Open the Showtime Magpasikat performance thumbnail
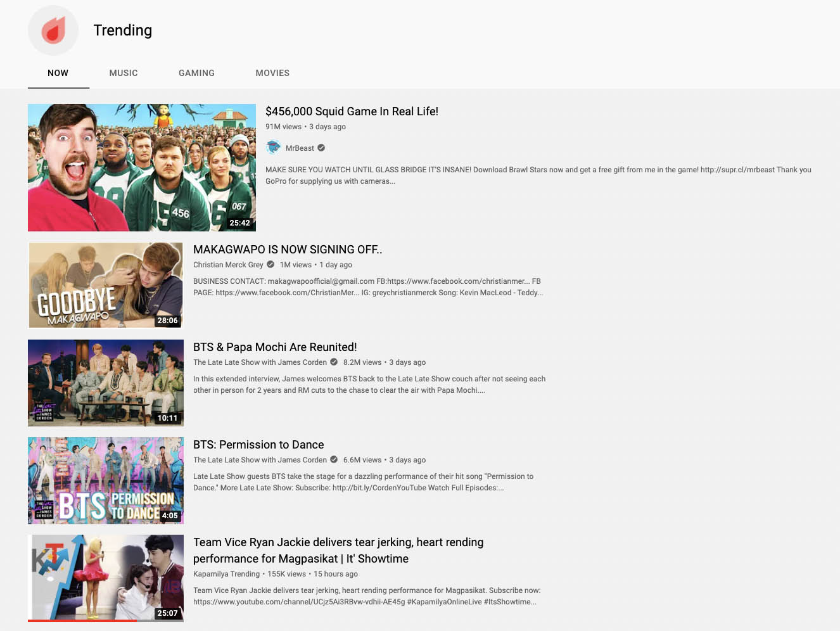The image size is (840, 631). [106, 577]
